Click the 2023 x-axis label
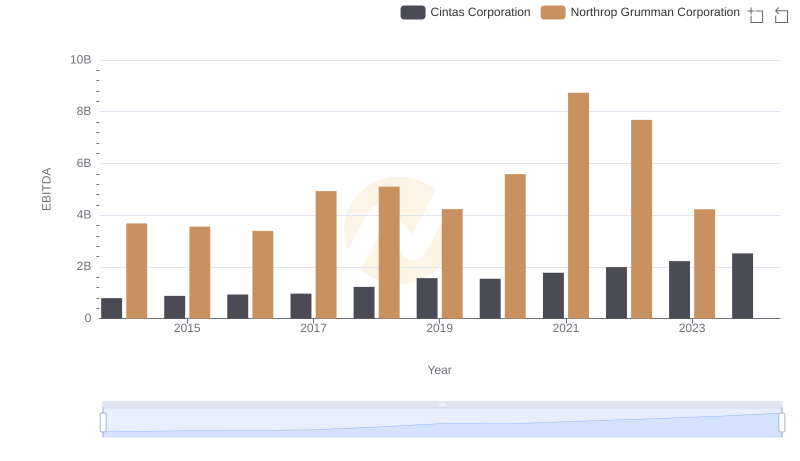The image size is (800, 461). (x=692, y=328)
